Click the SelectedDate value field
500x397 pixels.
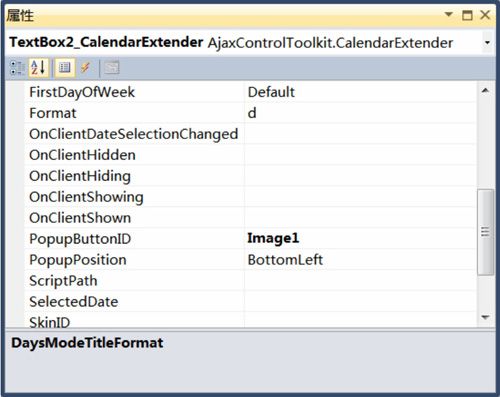click(360, 302)
